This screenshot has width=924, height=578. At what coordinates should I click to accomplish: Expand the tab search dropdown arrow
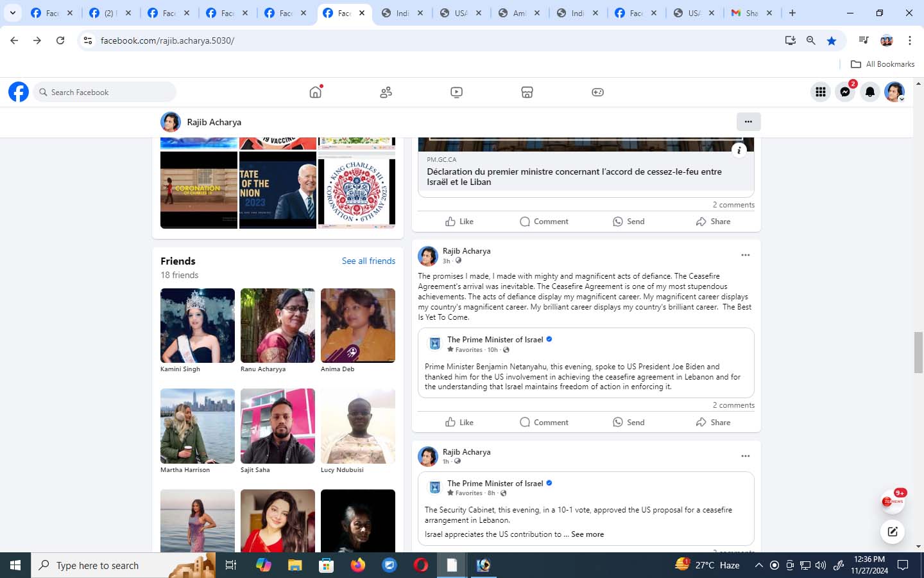(12, 13)
